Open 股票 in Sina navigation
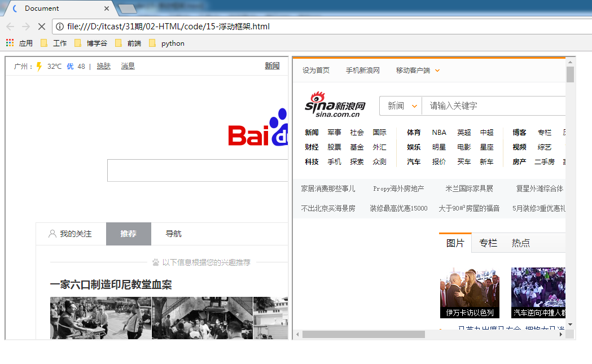This screenshot has height=364, width=592. tap(334, 147)
